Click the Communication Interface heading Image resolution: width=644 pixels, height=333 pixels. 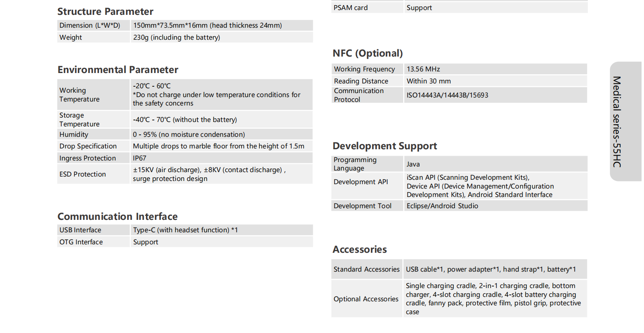tap(117, 217)
